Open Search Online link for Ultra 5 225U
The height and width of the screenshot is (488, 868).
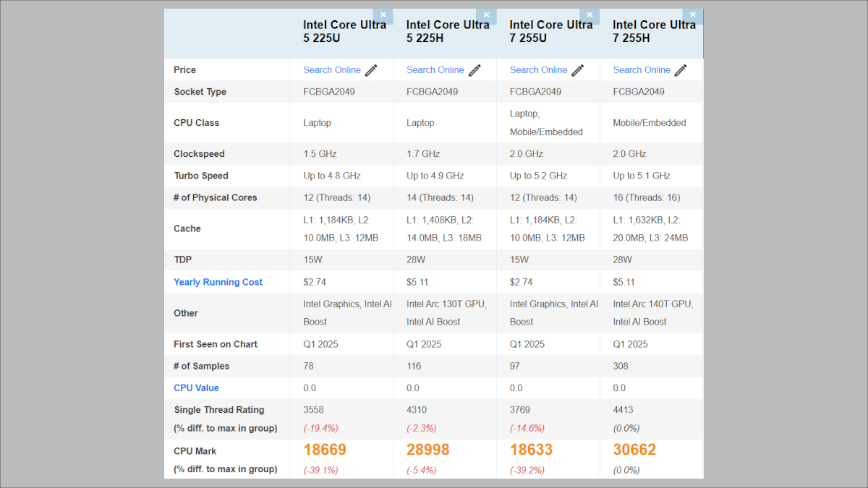(x=332, y=70)
